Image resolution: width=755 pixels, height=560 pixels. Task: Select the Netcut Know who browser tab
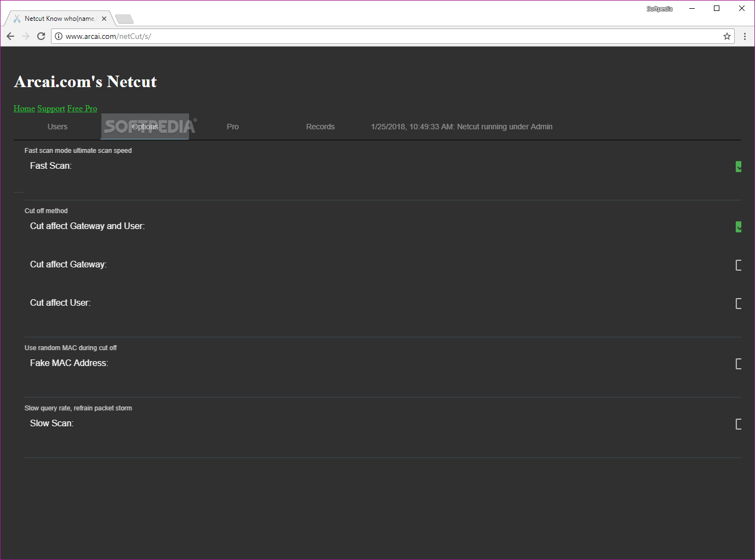point(59,19)
